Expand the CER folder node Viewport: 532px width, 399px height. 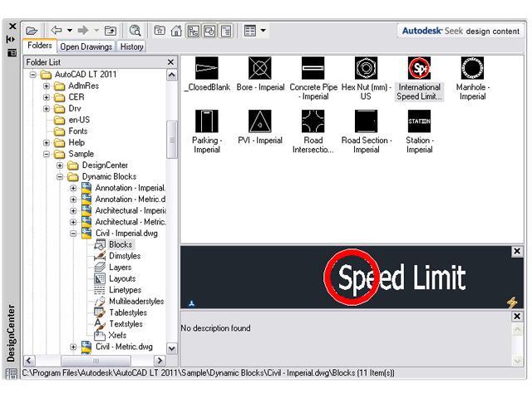click(47, 97)
